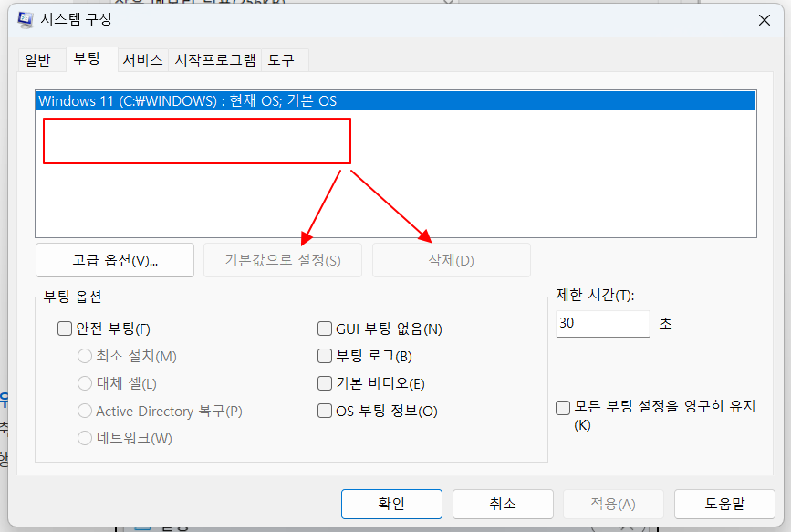
Task: Enable the 부팅 로그(B) checkbox
Action: pyautogui.click(x=325, y=356)
